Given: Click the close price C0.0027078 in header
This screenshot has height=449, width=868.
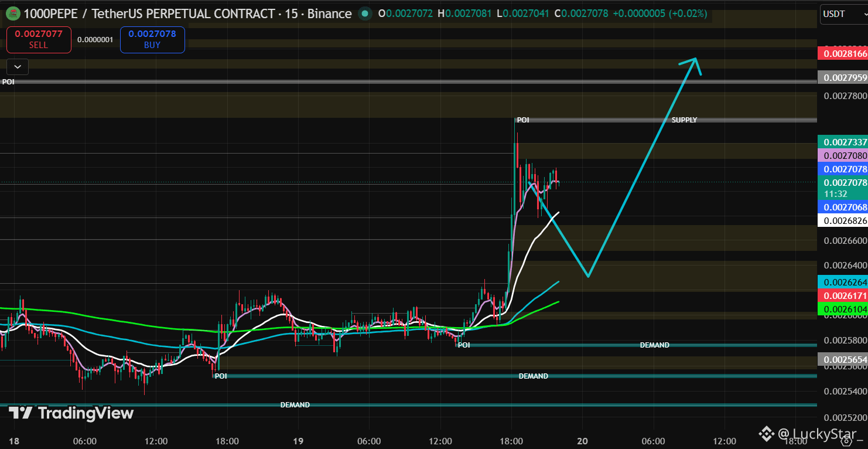Looking at the screenshot, I should coord(581,13).
